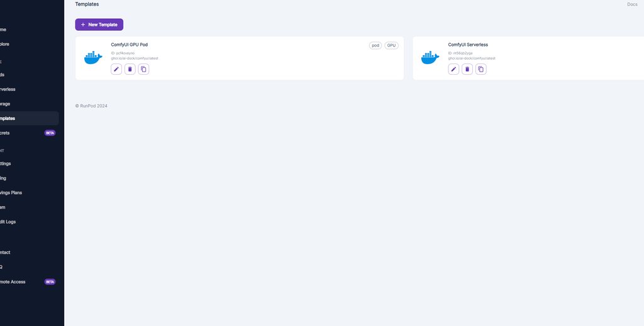644x326 pixels.
Task: Click the image path under ComfyUI GPU Pod
Action: pyautogui.click(x=135, y=58)
